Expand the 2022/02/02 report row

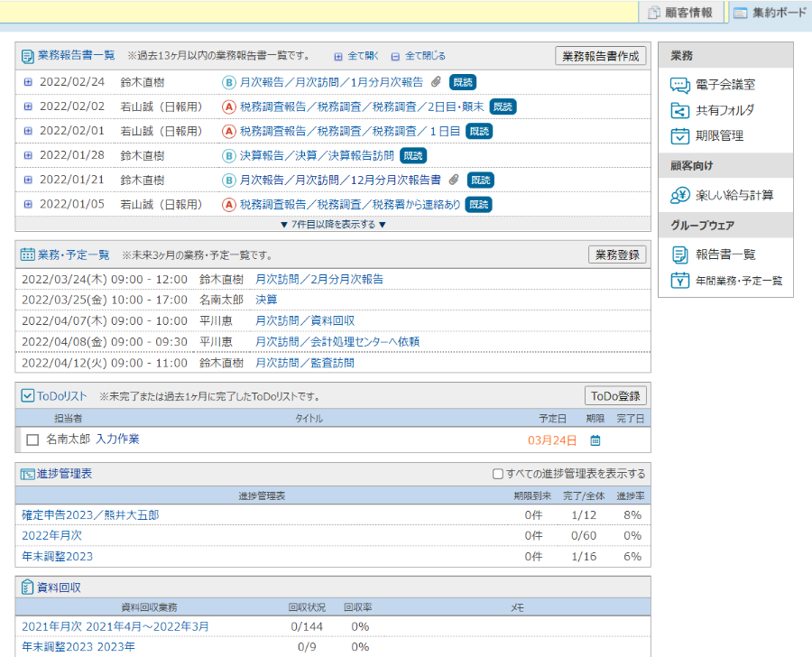coord(28,106)
